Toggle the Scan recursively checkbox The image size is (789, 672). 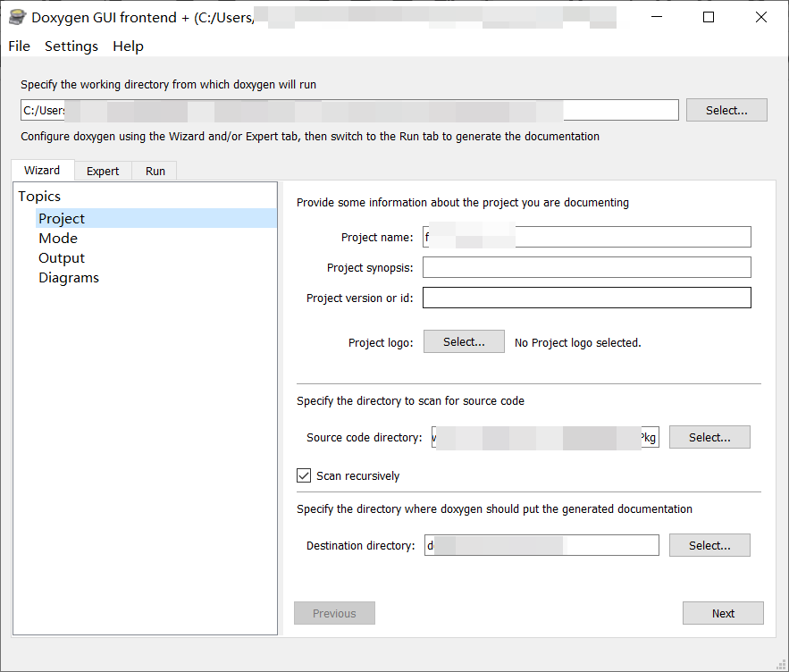tap(305, 475)
